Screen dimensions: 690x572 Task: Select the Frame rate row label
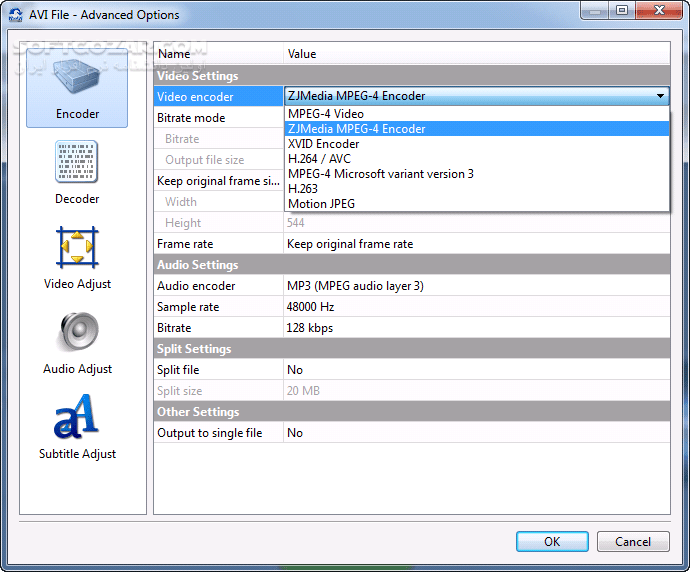pyautogui.click(x=218, y=244)
